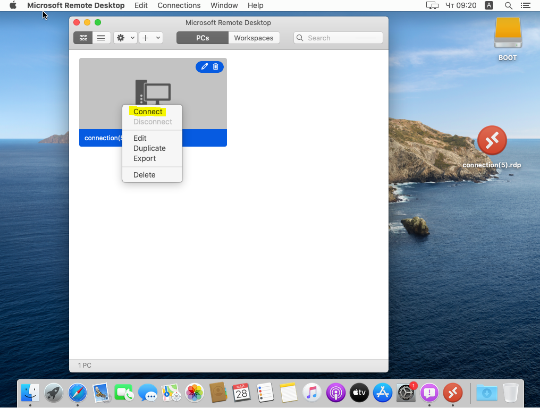Open Finder from the Dock
The width and height of the screenshot is (540, 408).
30,393
